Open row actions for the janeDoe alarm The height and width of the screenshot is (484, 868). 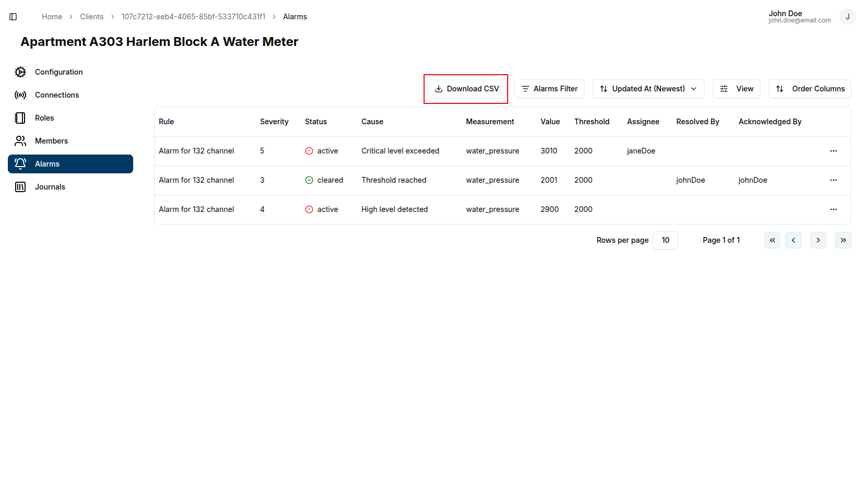[833, 151]
